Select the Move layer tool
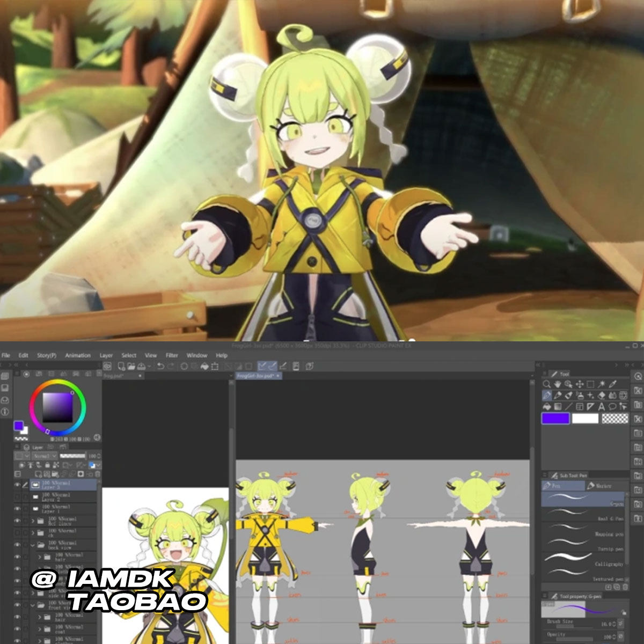The width and height of the screenshot is (644, 644). 580,384
